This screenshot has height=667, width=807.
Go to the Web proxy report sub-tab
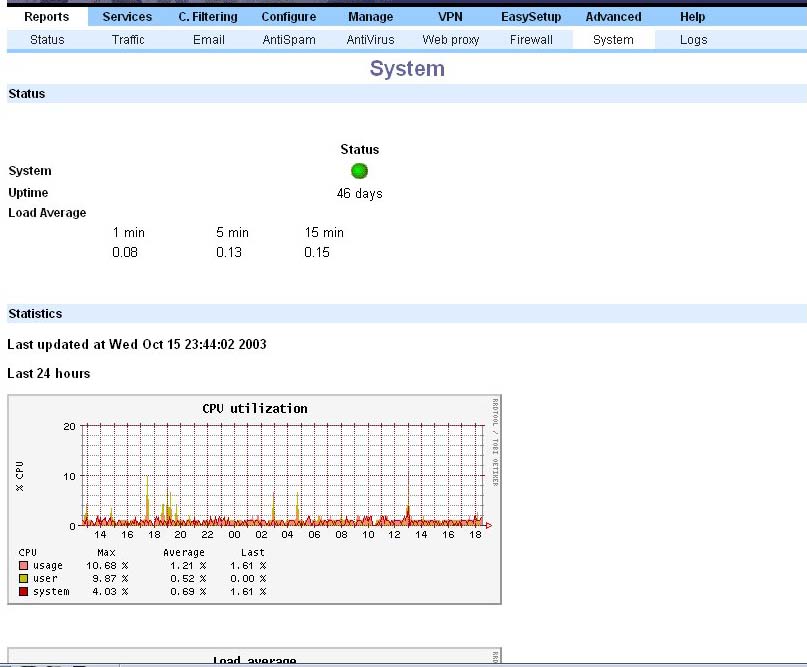click(x=451, y=40)
